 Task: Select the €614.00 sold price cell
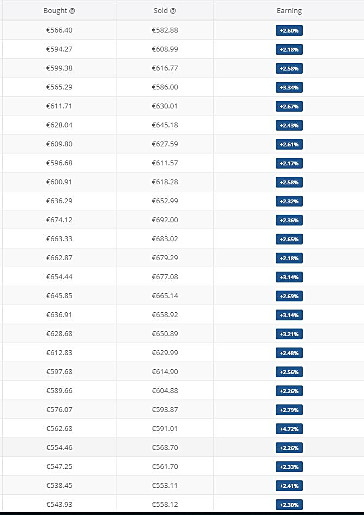tap(165, 371)
